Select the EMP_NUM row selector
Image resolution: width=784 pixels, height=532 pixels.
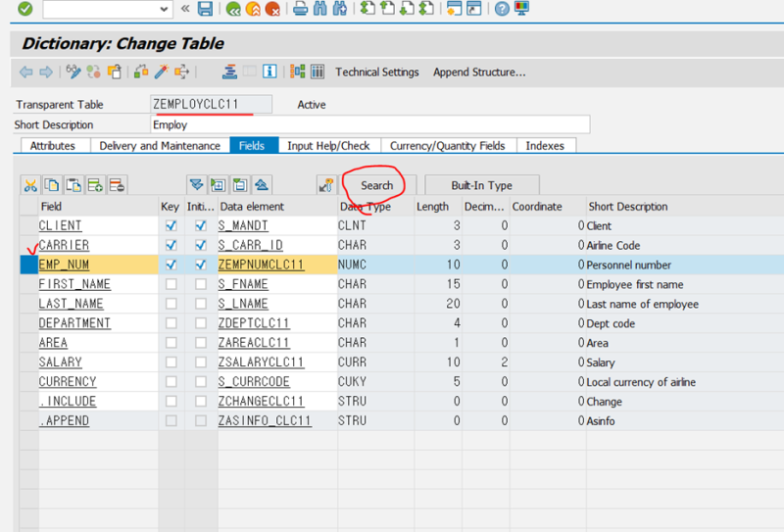tap(29, 265)
